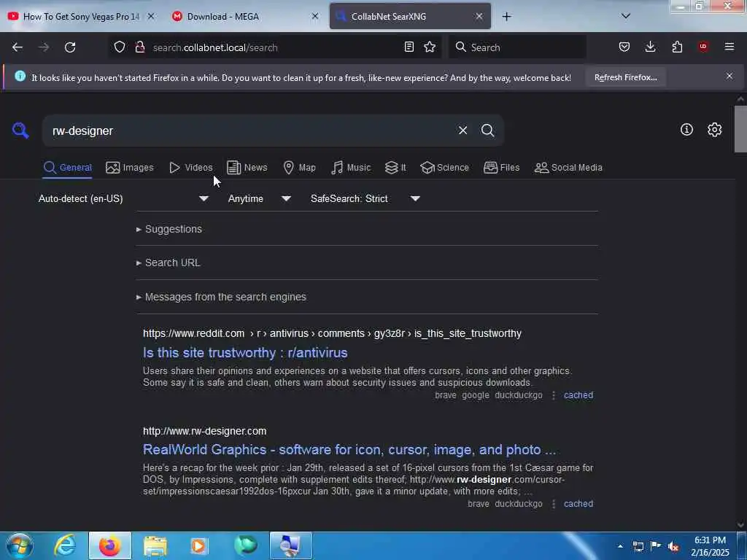Open the list all tabs chevron
The width and height of the screenshot is (747, 560).
(x=626, y=16)
